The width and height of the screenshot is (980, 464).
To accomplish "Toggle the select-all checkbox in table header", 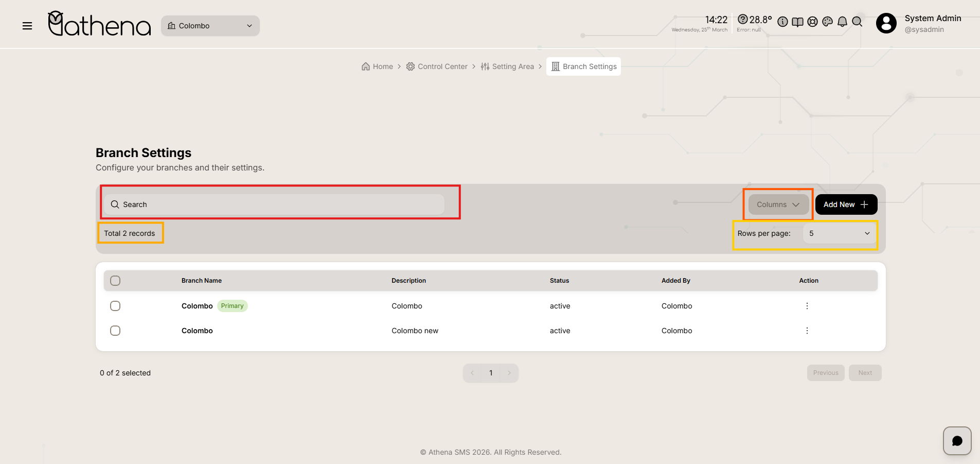I will [115, 281].
